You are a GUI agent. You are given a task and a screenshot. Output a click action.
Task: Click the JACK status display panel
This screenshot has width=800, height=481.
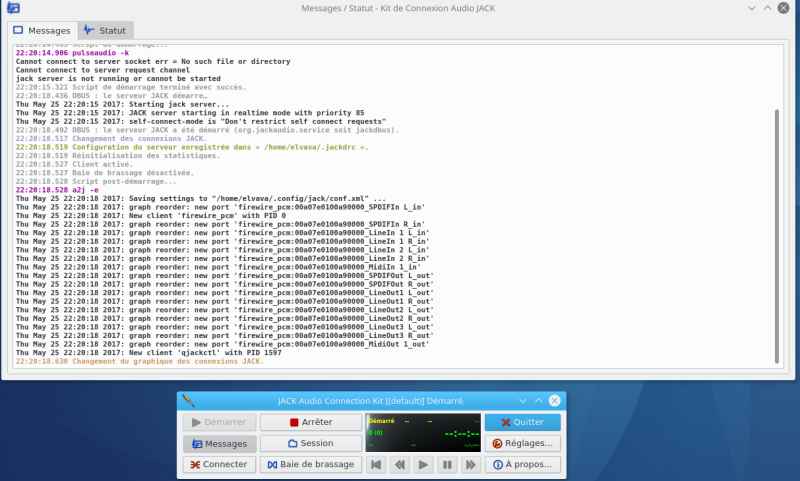(423, 433)
